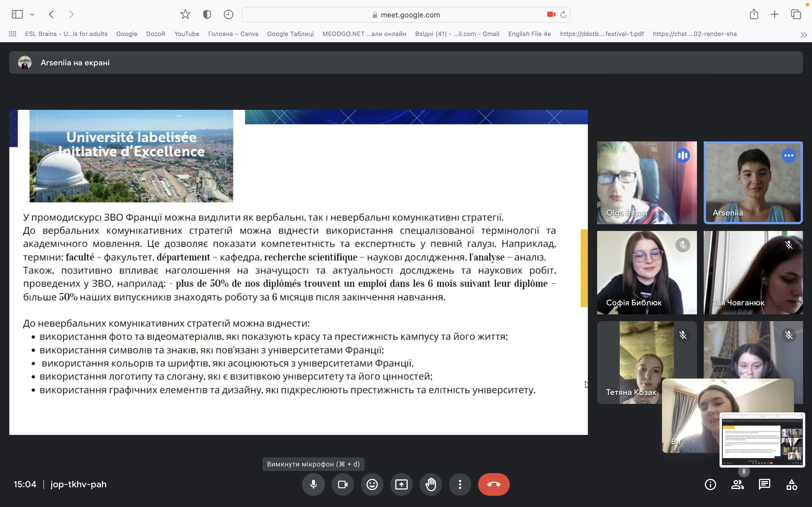Open options on Arseniia's video tile
812x507 pixels.
click(x=789, y=155)
